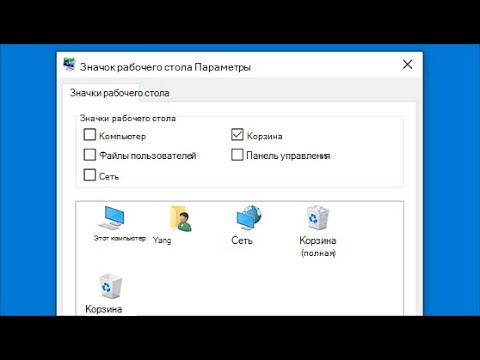The width and height of the screenshot is (480, 360).
Task: Enable the Сеть checkbox
Action: coord(90,175)
